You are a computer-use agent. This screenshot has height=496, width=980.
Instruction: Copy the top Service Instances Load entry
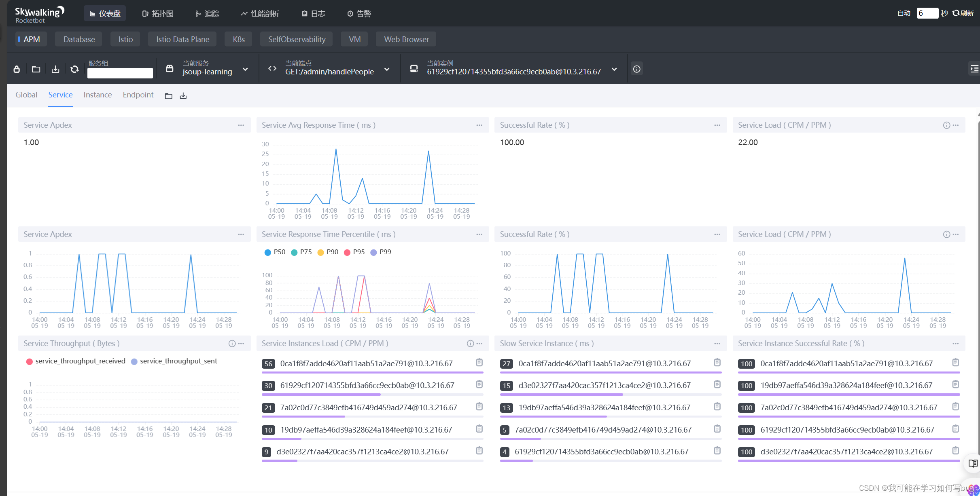[479, 362]
